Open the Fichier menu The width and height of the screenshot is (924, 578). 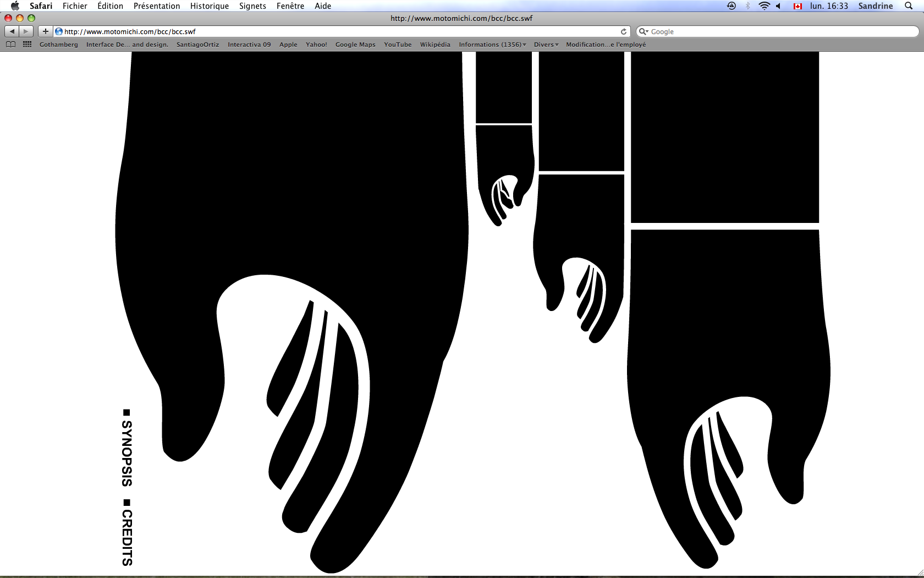coord(75,6)
